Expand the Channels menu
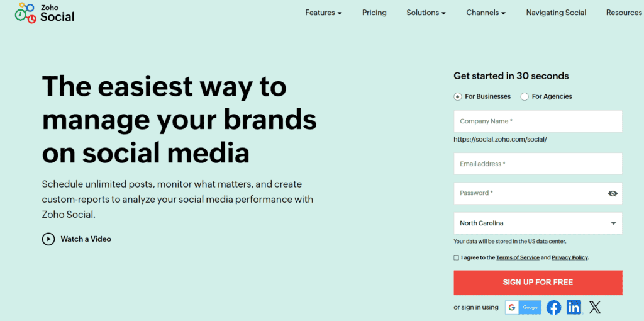Image resolution: width=644 pixels, height=321 pixels. click(x=486, y=13)
